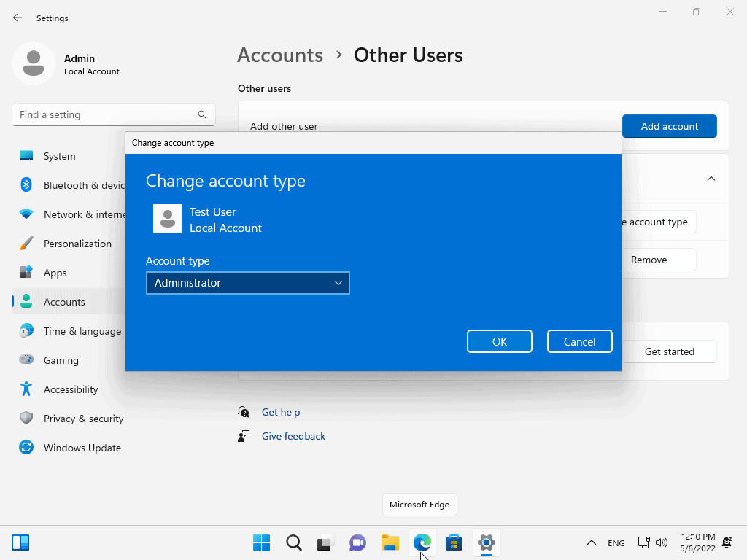The width and height of the screenshot is (747, 560).
Task: Open File Explorer from the taskbar
Action: pyautogui.click(x=390, y=542)
